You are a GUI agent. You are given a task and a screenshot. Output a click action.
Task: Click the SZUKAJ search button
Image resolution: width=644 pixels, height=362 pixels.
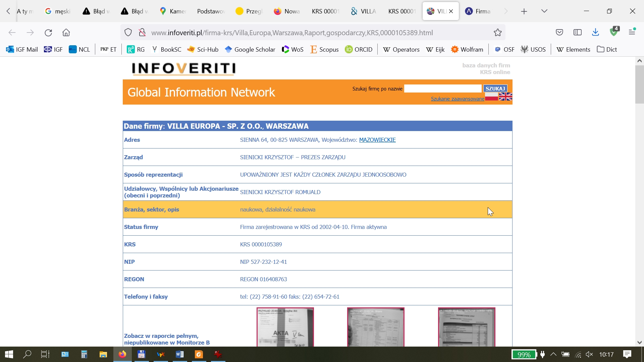[495, 88]
